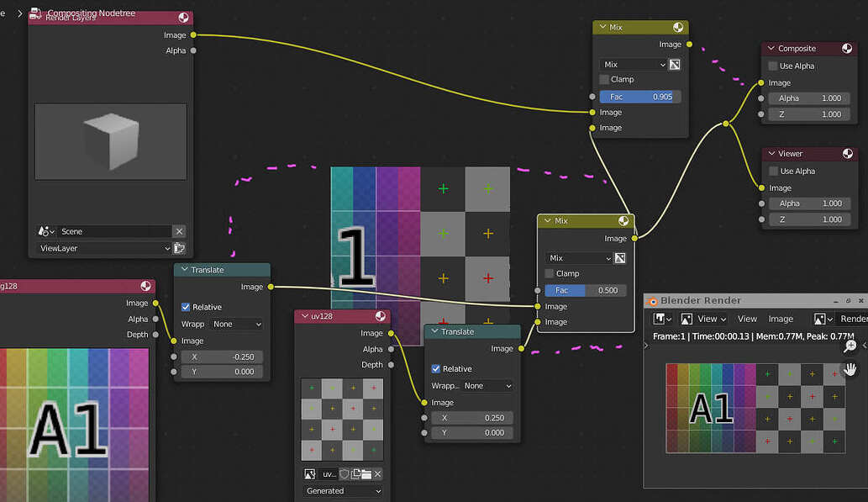Enable Use Alpha on the Composite node
This screenshot has height=502, width=868.
773,66
